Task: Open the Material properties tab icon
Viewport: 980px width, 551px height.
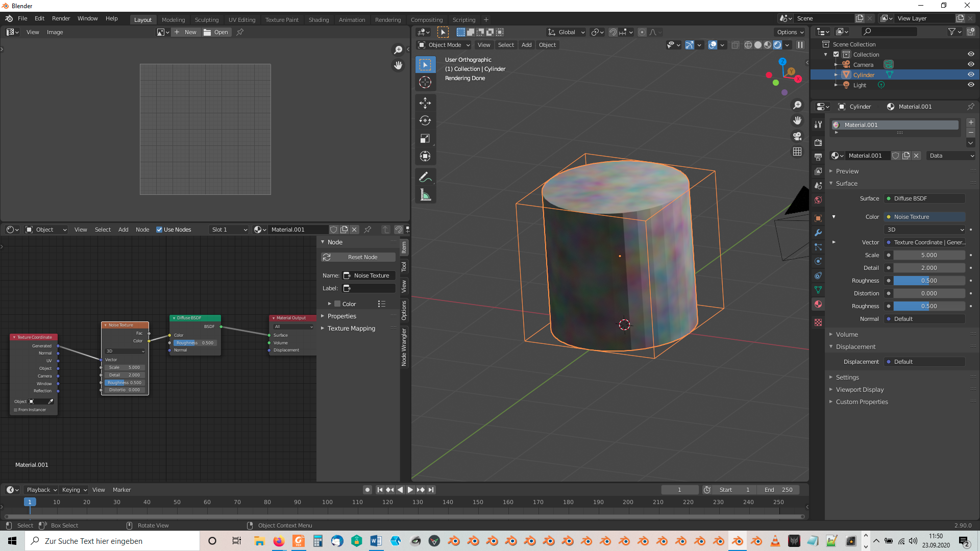Action: [818, 304]
